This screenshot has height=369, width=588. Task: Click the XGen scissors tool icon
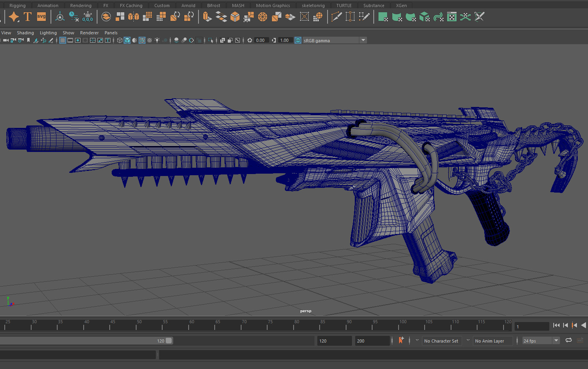pos(479,17)
